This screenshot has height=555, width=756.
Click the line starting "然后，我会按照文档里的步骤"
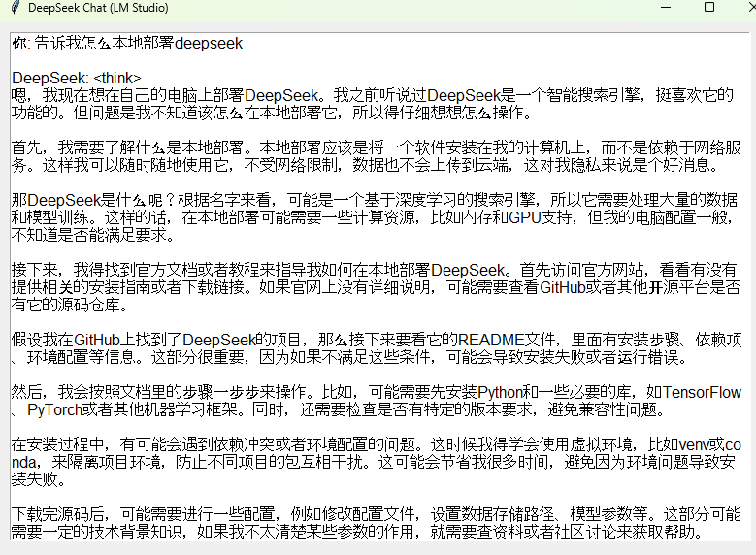377,392
